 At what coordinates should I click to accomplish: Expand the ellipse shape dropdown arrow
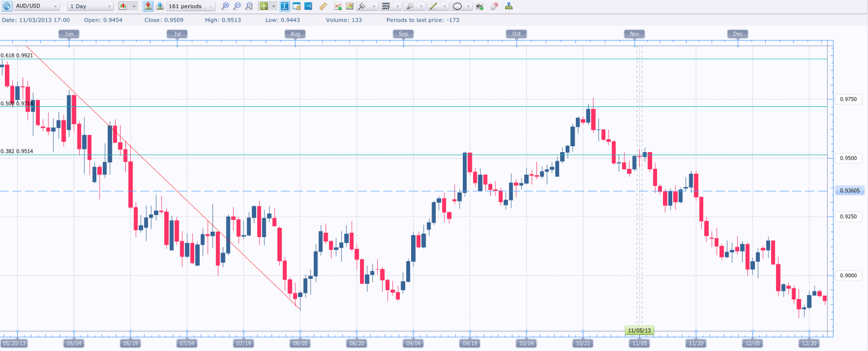coord(469,6)
